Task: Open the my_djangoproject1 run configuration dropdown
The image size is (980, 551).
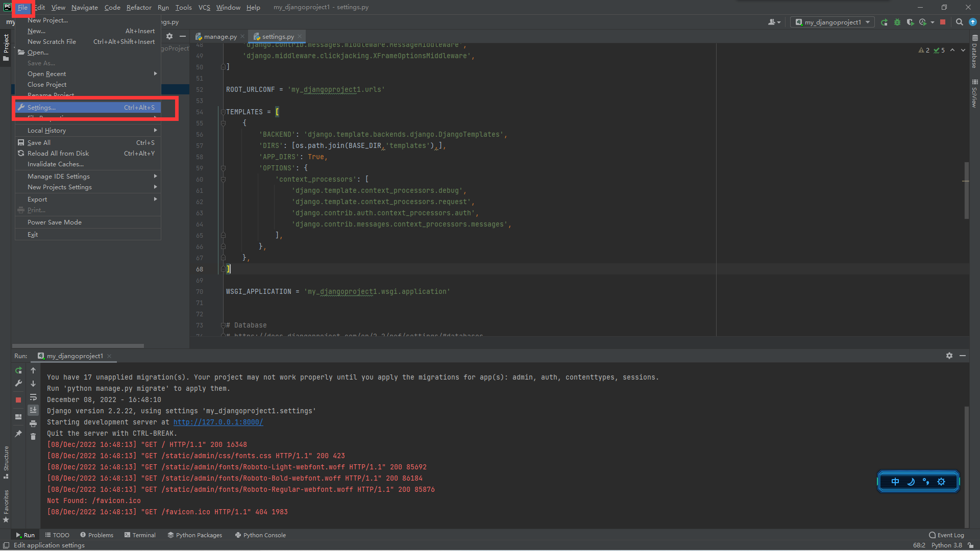Action: tap(832, 22)
